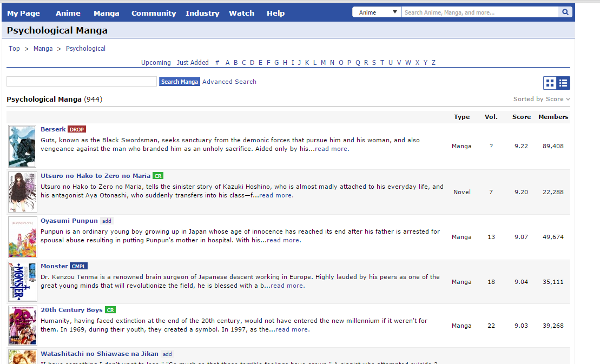Filter by Just Added manga
Viewport: 600px width, 364px height.
point(193,63)
